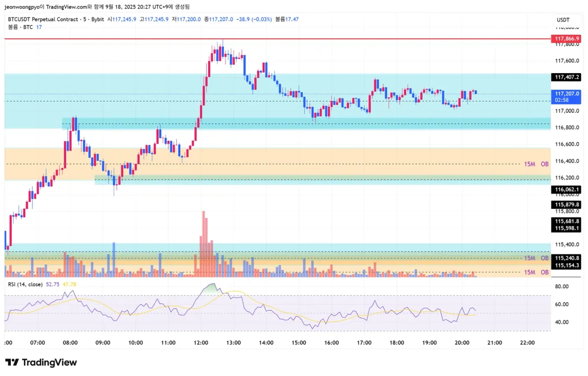588x376 pixels.
Task: Click the 116,200.0 axis value
Action: (567, 177)
